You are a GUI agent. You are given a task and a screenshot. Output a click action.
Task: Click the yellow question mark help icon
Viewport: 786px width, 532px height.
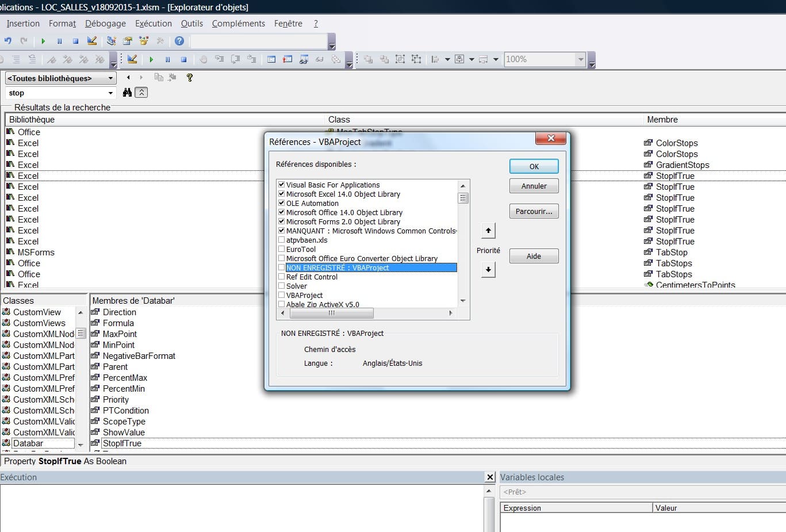[189, 78]
